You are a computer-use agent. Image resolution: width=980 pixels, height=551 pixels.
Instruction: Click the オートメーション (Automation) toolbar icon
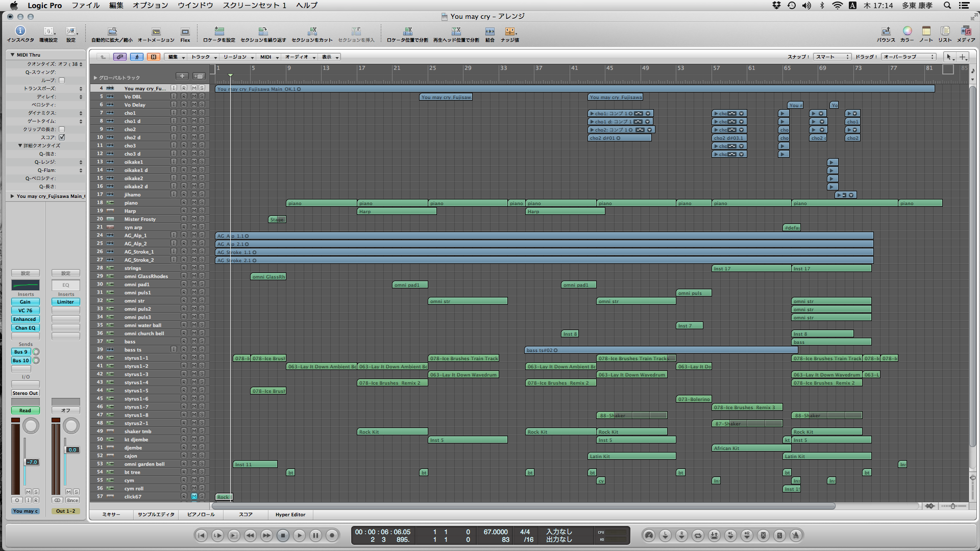click(156, 32)
